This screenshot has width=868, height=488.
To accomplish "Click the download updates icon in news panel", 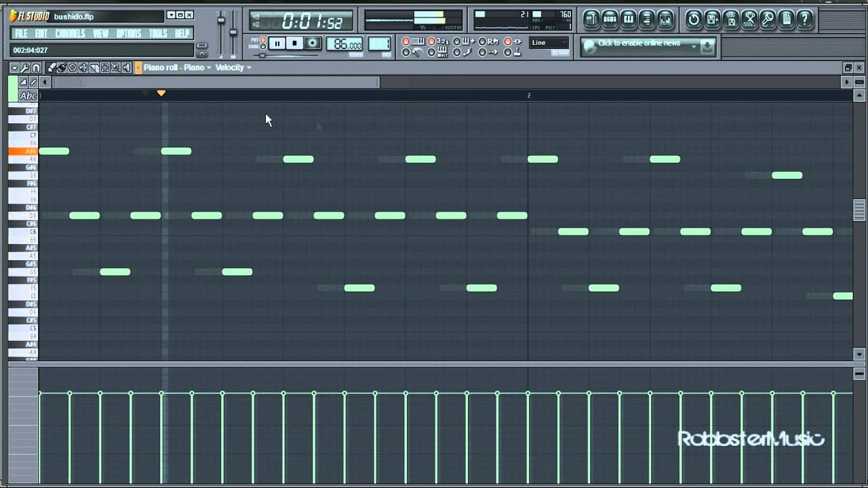I will tap(707, 47).
